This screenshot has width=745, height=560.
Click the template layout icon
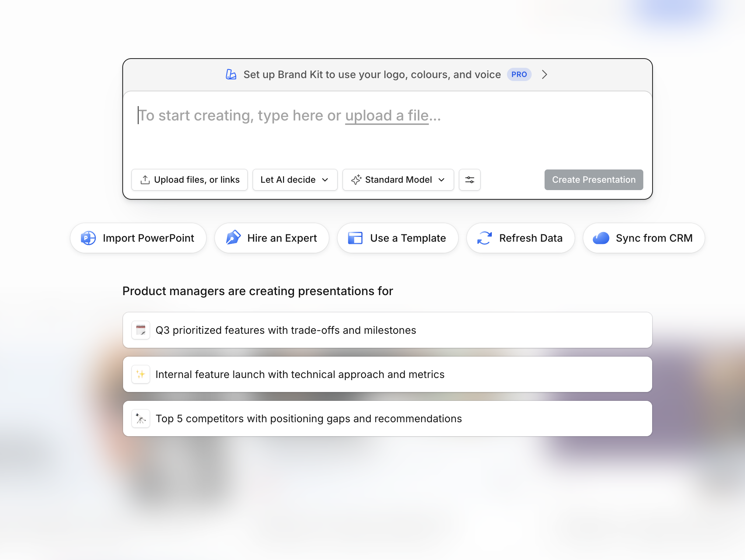(x=356, y=238)
